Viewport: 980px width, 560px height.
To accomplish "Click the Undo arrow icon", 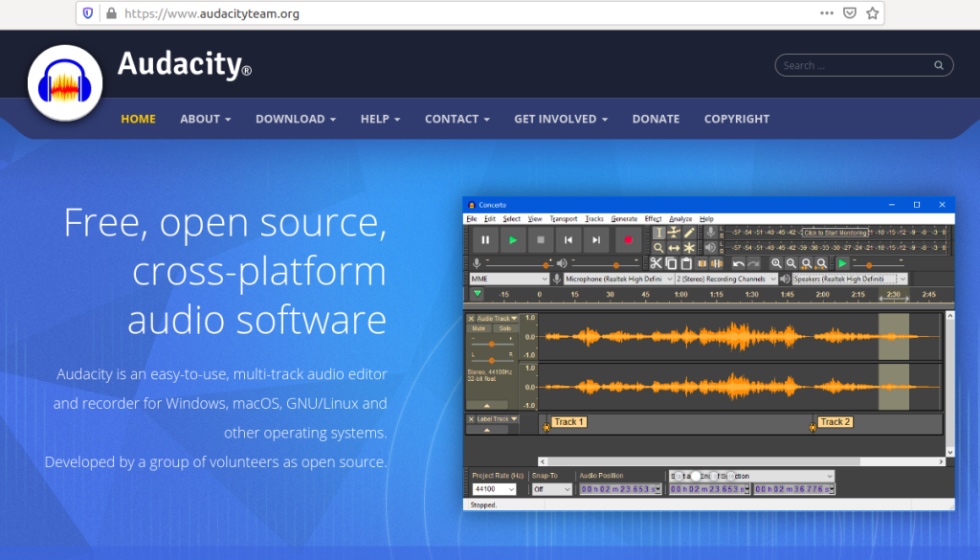I will click(x=739, y=264).
